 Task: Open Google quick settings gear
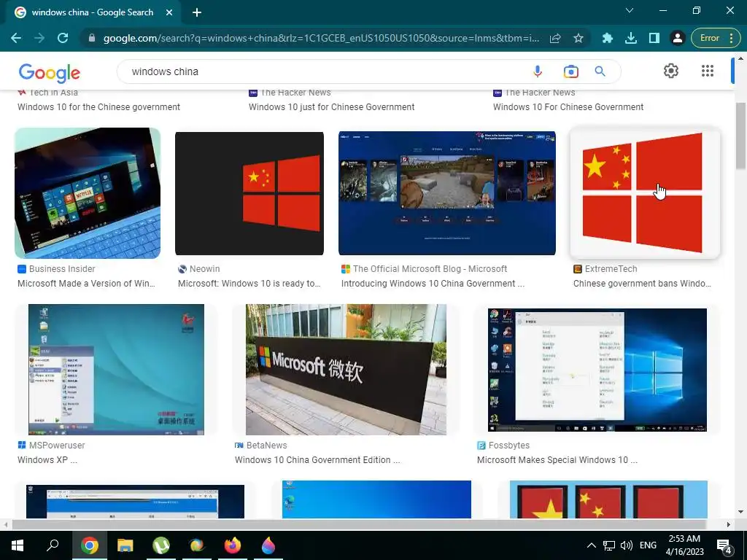(671, 71)
